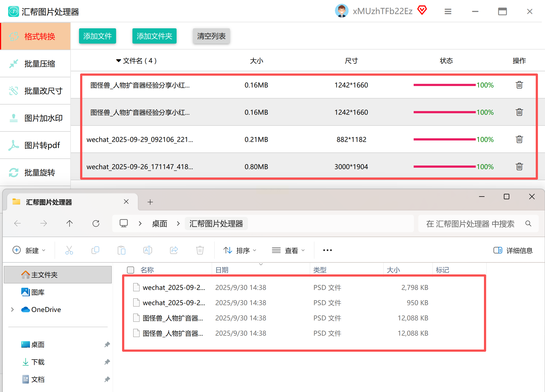This screenshot has height=392, width=545.
Task: Click the red VIP diamond badge icon
Action: click(422, 11)
